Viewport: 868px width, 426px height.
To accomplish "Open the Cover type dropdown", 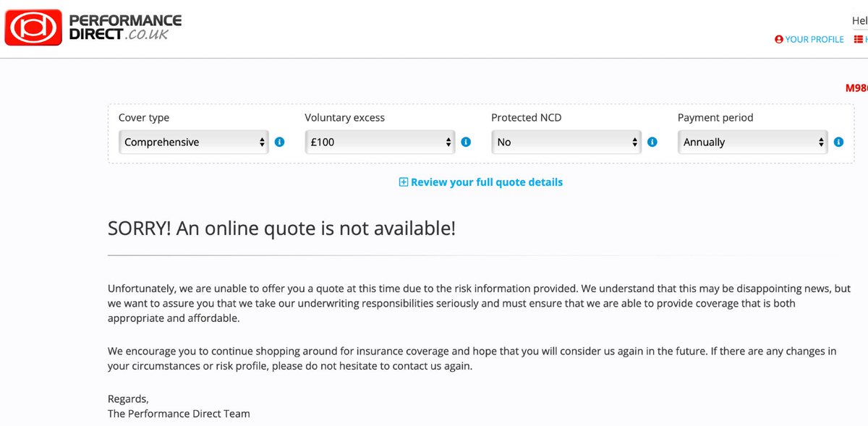I will point(194,142).
